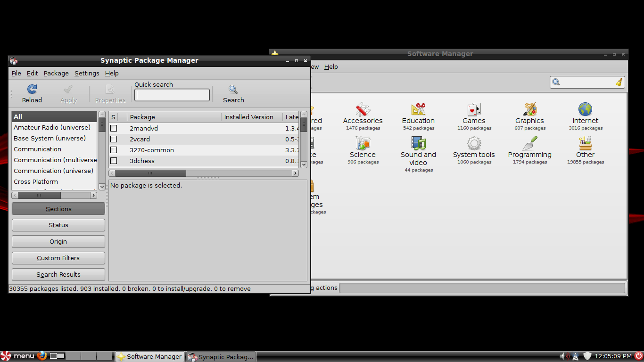Viewport: 644px width, 362px height.
Task: Click the volume speaker tray icon
Action: (x=564, y=356)
